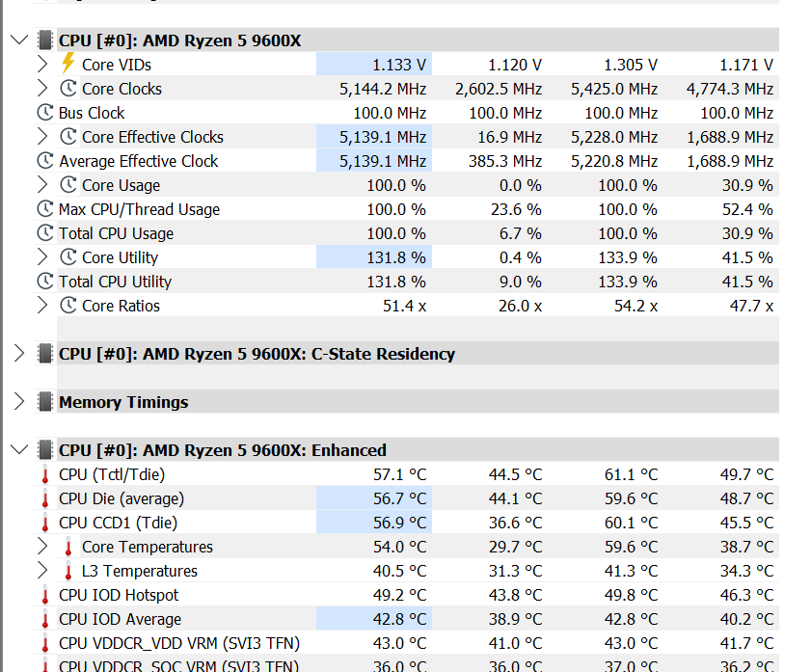Click the lightning bolt icon beside Core VIDs
Viewport: 811px width, 672px height.
coord(68,65)
